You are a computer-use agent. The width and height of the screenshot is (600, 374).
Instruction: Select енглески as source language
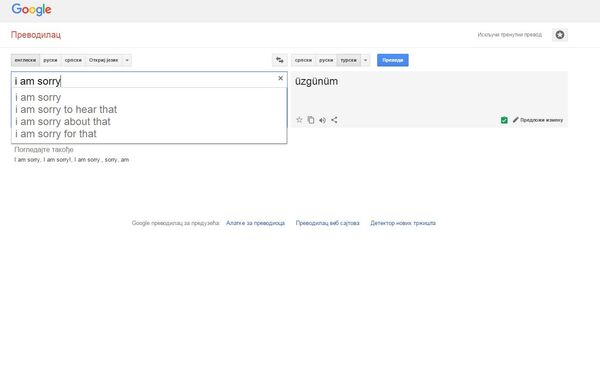coord(25,60)
